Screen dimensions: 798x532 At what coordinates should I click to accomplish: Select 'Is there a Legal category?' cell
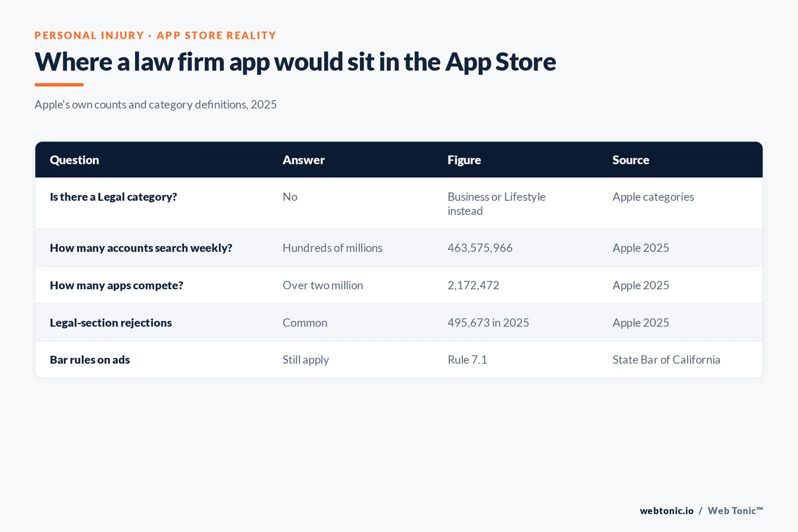coord(113,197)
